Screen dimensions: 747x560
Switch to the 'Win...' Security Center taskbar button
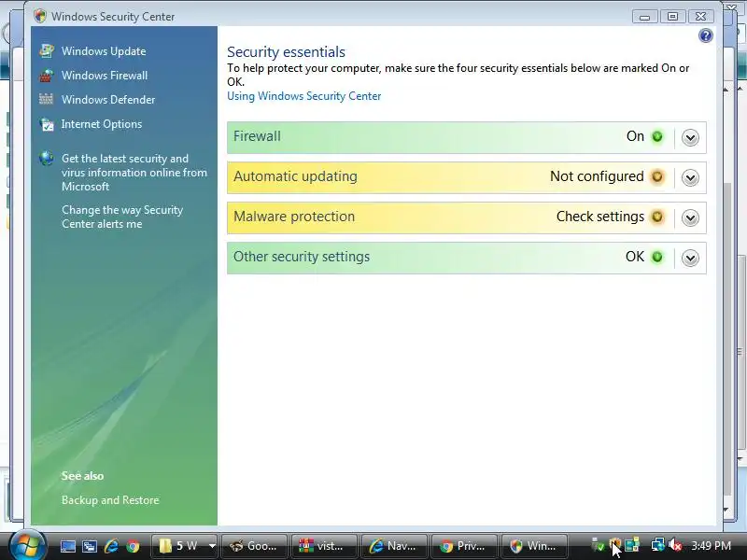point(533,546)
